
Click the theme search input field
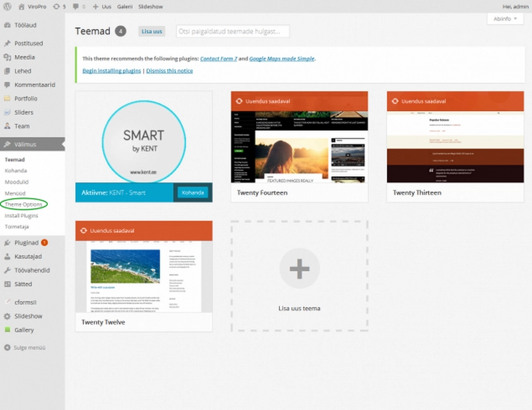[233, 31]
